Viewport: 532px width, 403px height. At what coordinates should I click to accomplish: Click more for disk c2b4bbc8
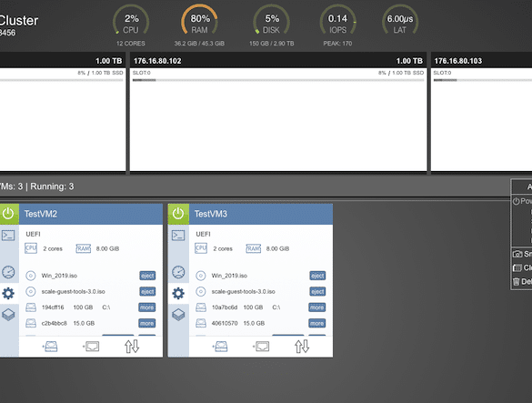pyautogui.click(x=147, y=323)
